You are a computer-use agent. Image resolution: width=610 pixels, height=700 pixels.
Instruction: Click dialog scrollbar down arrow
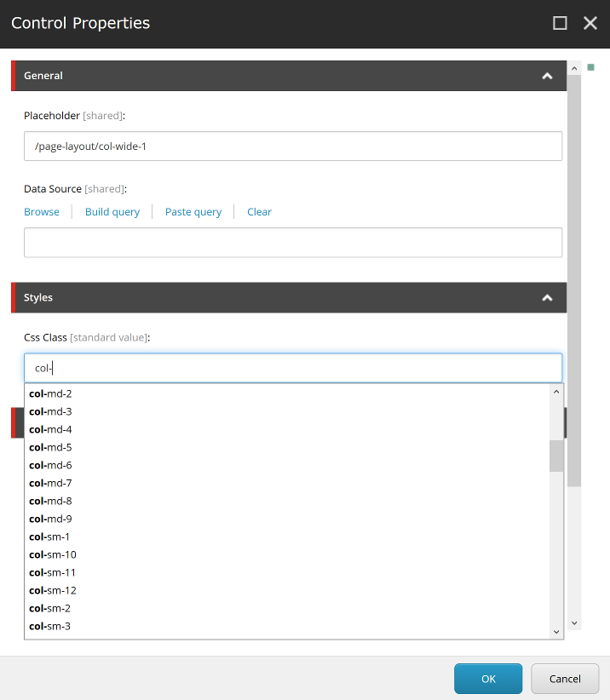pos(574,623)
